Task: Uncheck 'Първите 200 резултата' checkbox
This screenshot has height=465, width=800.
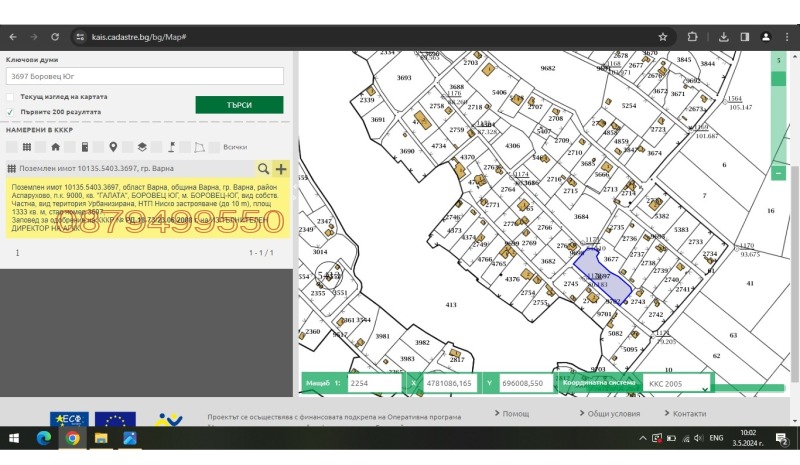Action: pos(11,112)
